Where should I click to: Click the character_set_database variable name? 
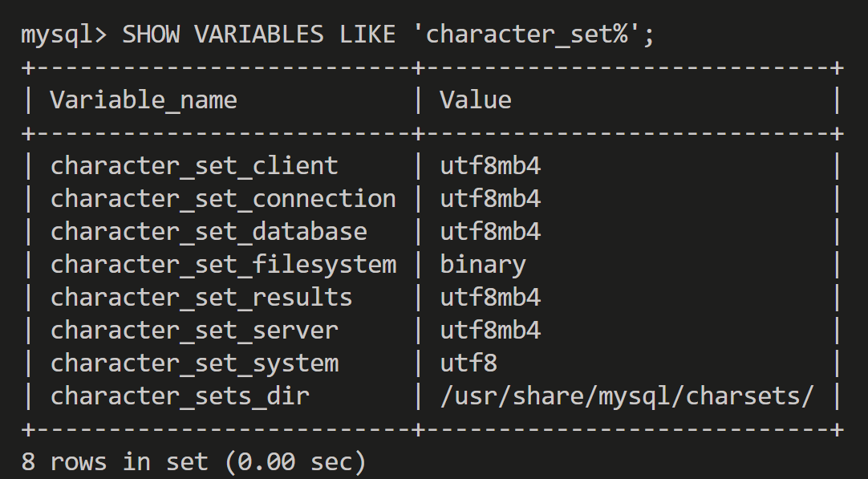pos(209,232)
